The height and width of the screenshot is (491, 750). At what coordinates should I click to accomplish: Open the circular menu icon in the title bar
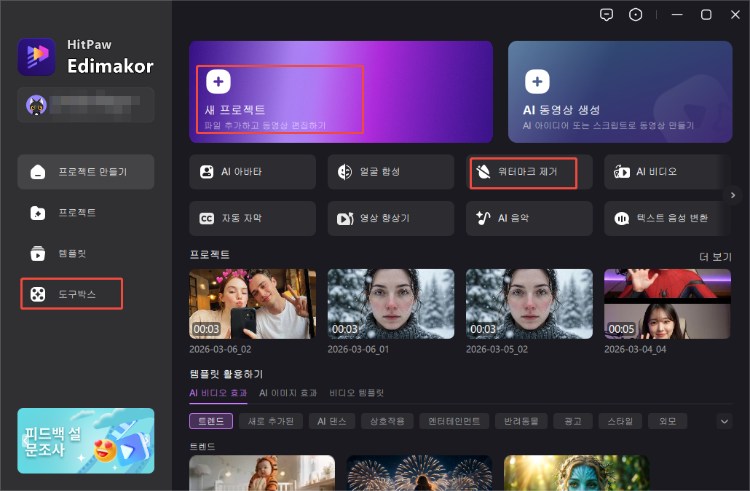point(635,15)
